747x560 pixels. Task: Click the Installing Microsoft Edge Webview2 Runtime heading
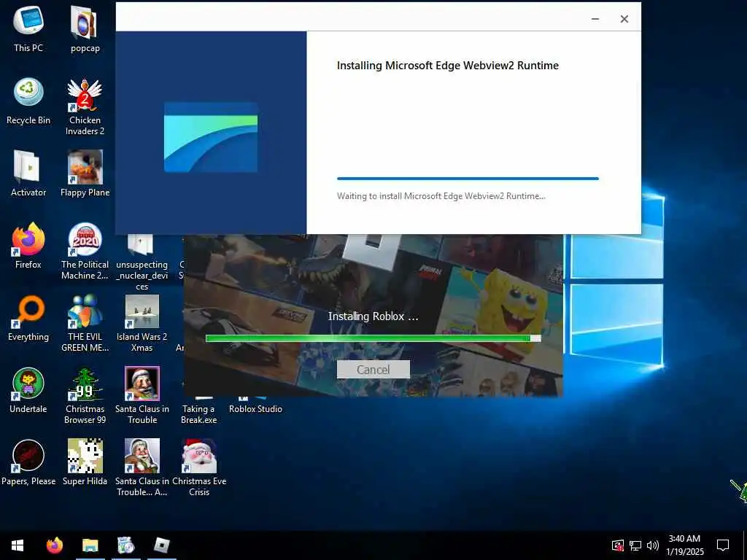click(448, 65)
